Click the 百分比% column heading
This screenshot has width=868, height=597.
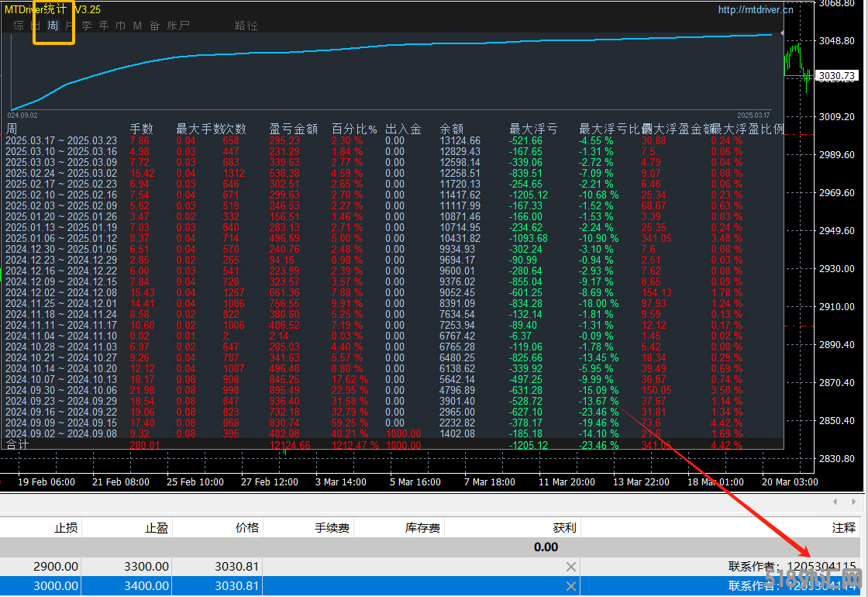pyautogui.click(x=354, y=129)
